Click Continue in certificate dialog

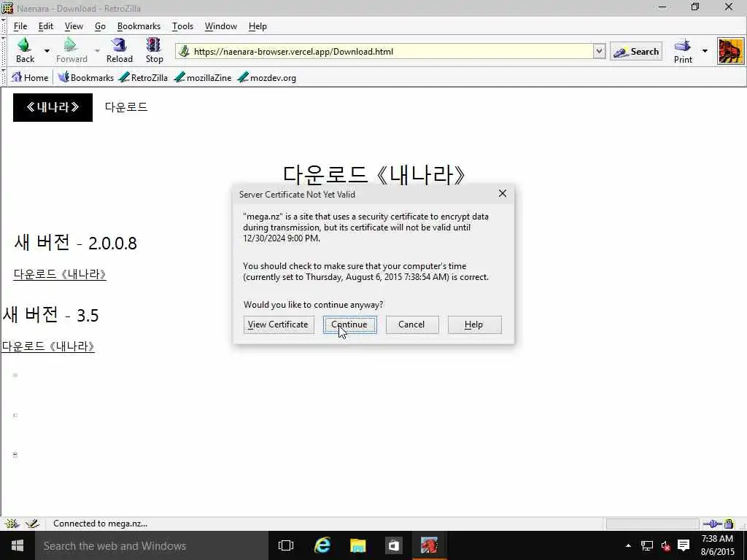click(350, 324)
